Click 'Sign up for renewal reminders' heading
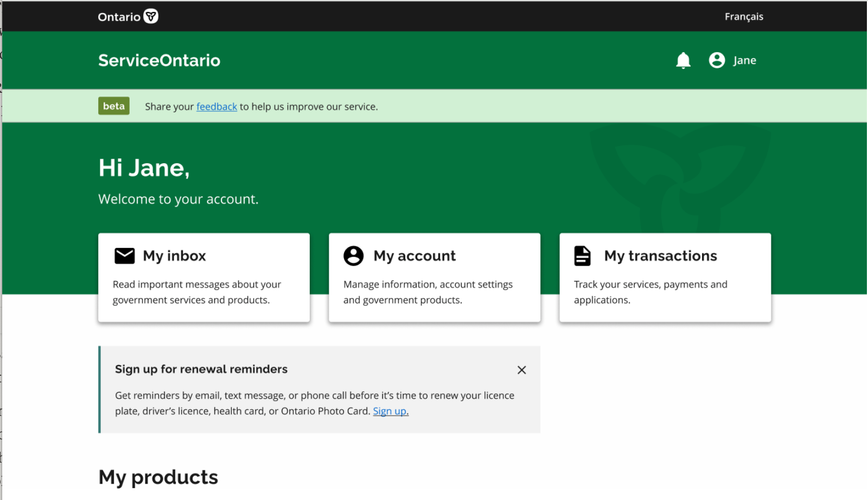 point(201,369)
